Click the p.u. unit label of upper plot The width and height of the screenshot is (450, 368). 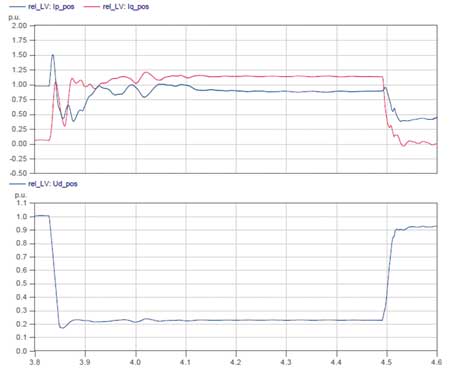(14, 18)
